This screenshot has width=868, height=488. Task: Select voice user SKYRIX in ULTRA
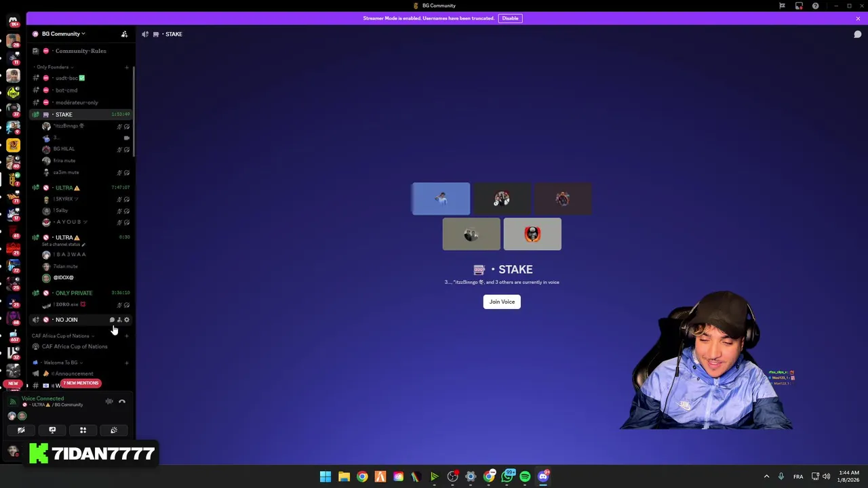click(66, 199)
